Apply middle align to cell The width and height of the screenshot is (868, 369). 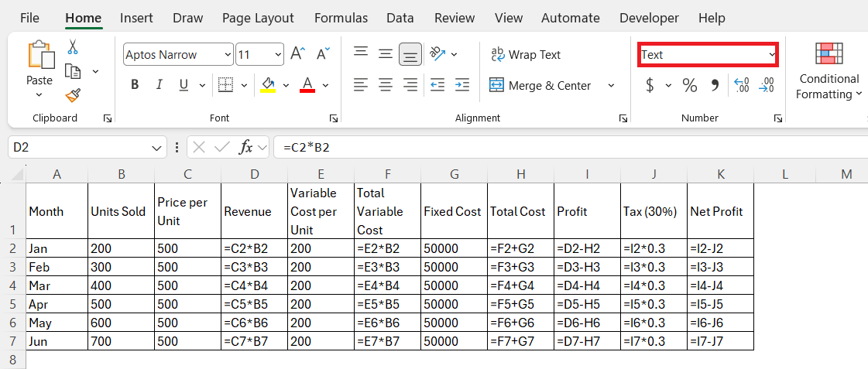pyautogui.click(x=386, y=54)
